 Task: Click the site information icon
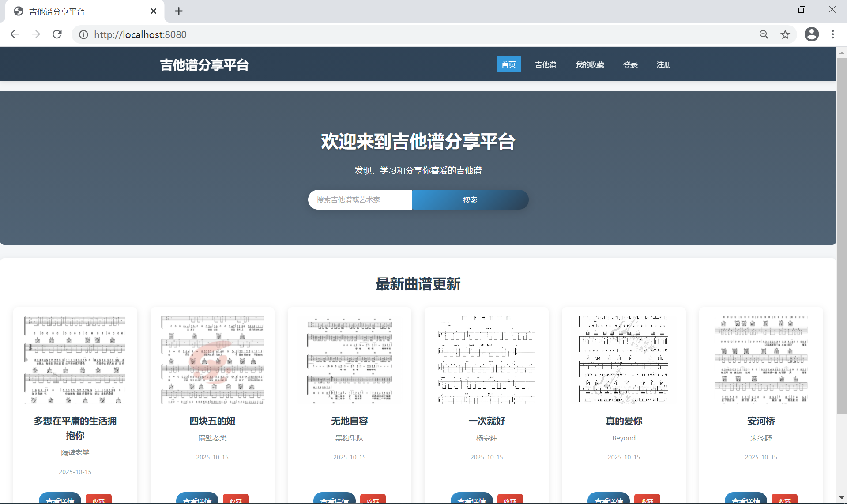pos(83,34)
